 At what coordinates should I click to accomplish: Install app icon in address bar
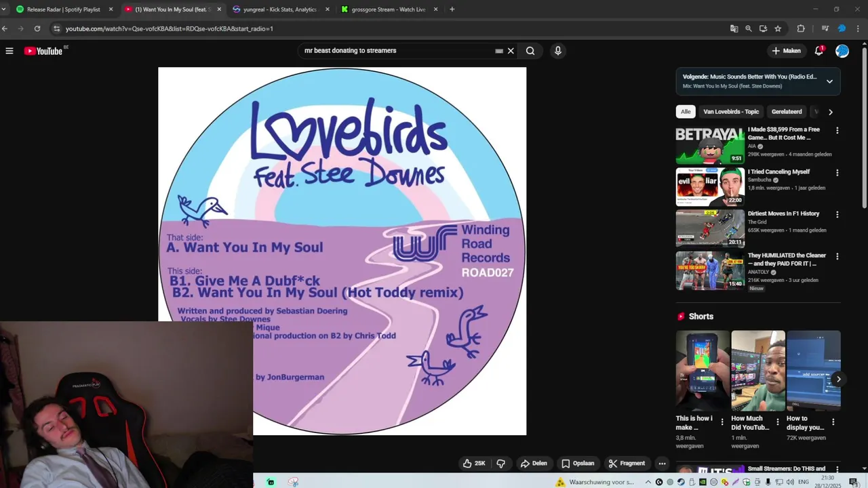pos(763,28)
